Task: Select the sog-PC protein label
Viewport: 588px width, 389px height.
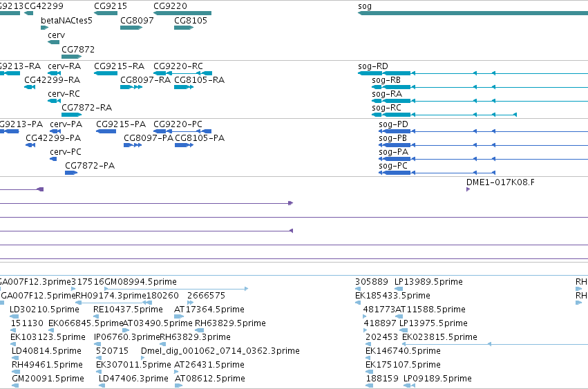Action: point(393,167)
